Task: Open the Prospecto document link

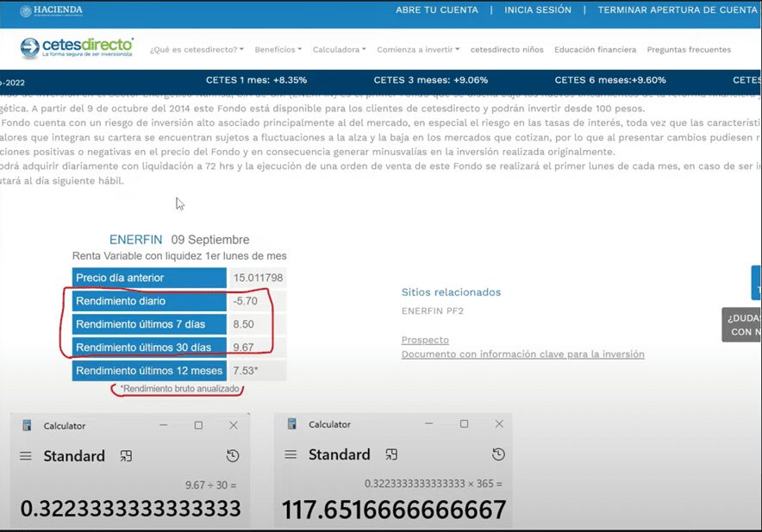Action: (x=425, y=340)
